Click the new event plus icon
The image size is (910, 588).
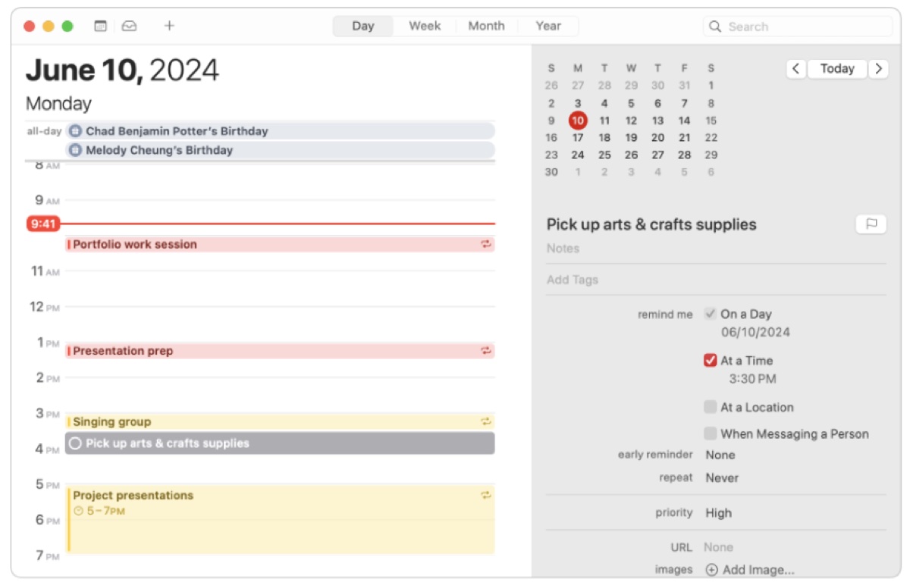169,25
